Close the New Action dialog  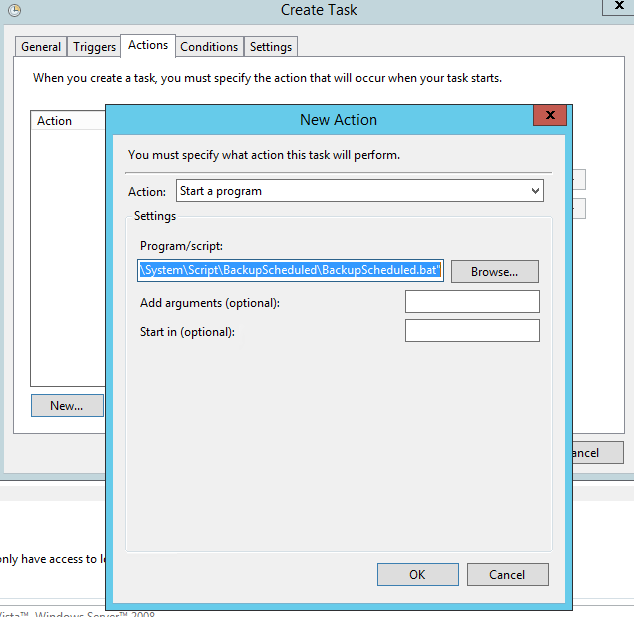coord(549,117)
